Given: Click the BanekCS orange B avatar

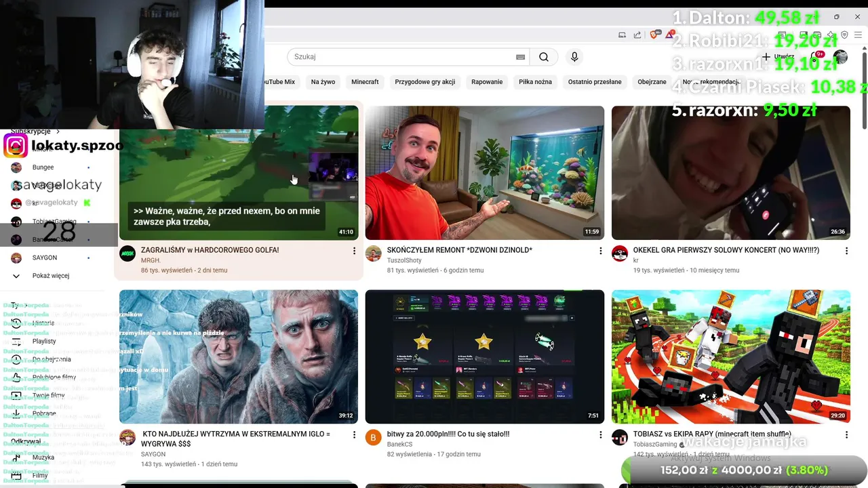Looking at the screenshot, I should point(374,438).
